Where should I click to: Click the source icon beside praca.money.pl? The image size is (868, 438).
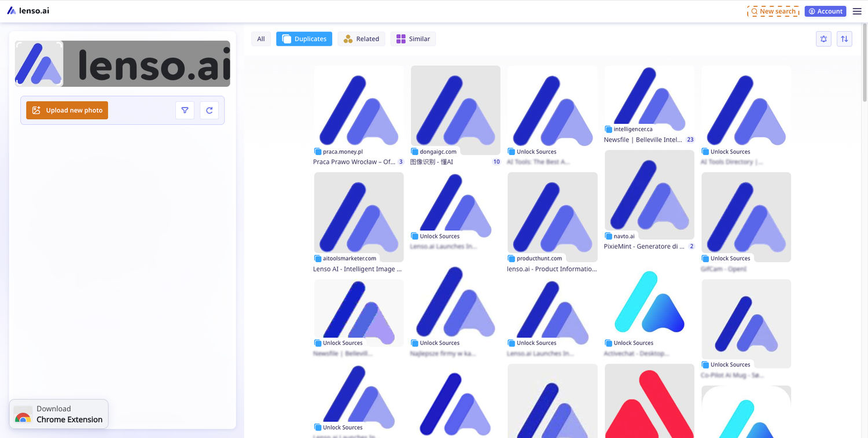coord(318,152)
